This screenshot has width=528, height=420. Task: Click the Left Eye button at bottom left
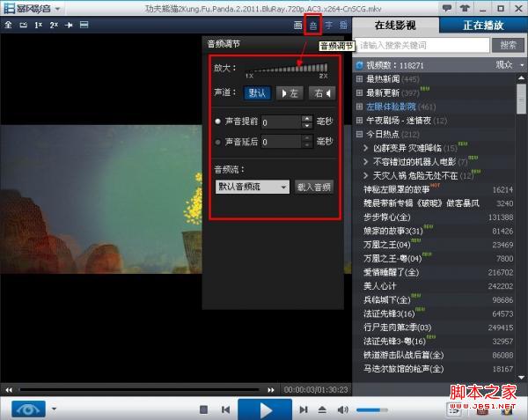click(x=28, y=409)
